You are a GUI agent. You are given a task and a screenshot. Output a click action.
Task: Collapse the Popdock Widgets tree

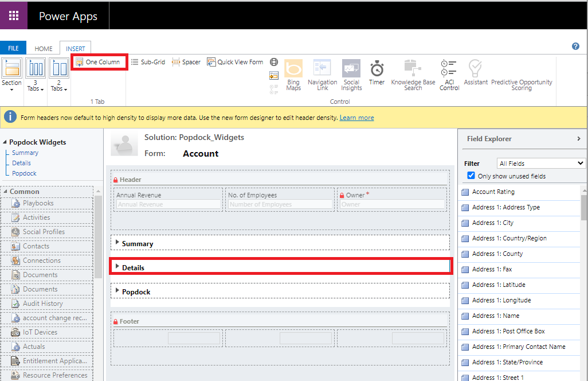click(5, 142)
